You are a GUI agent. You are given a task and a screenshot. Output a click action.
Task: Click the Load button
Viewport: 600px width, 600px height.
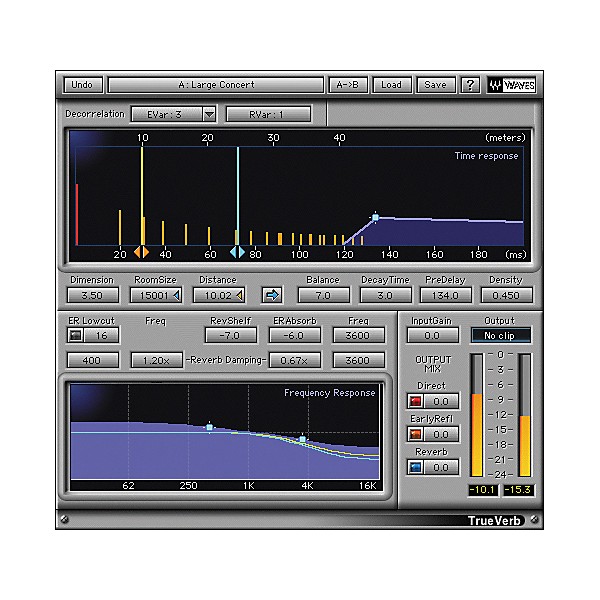(391, 85)
